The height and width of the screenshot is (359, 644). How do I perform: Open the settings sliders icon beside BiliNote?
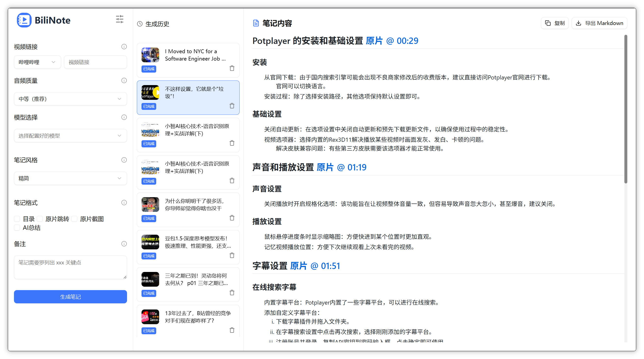click(x=119, y=19)
